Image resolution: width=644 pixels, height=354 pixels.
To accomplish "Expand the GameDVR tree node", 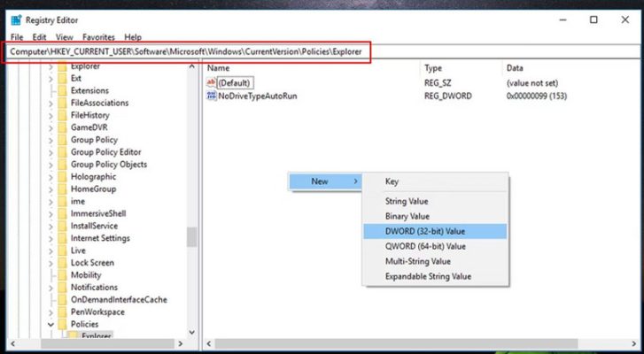I will pos(50,128).
